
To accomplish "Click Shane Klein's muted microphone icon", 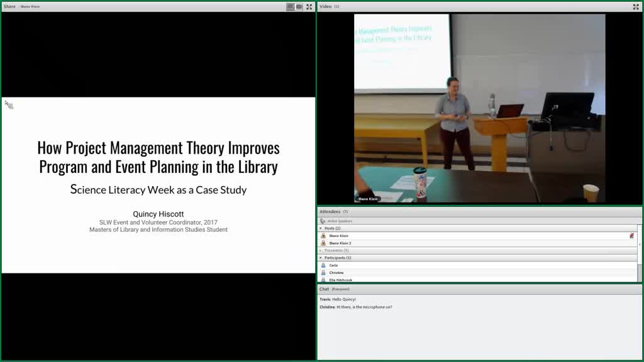I will tap(631, 236).
